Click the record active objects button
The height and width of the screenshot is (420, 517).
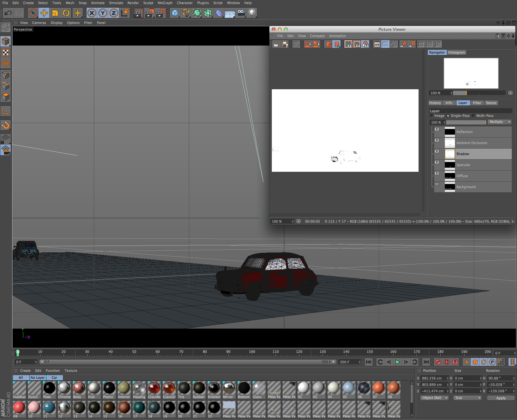point(438,362)
